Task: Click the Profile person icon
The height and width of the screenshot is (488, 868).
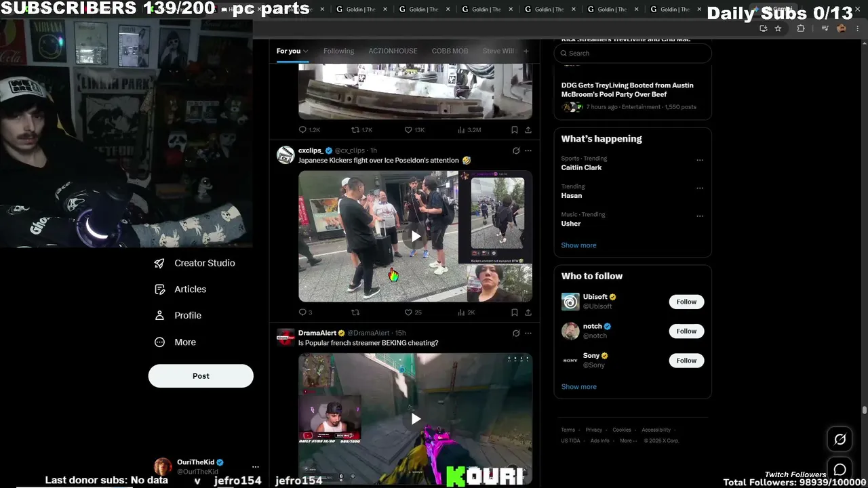Action: [x=159, y=316]
